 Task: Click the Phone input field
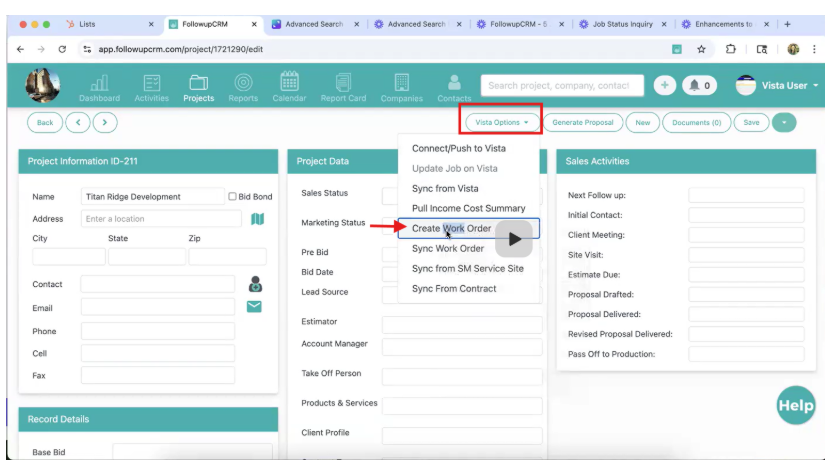tap(158, 331)
